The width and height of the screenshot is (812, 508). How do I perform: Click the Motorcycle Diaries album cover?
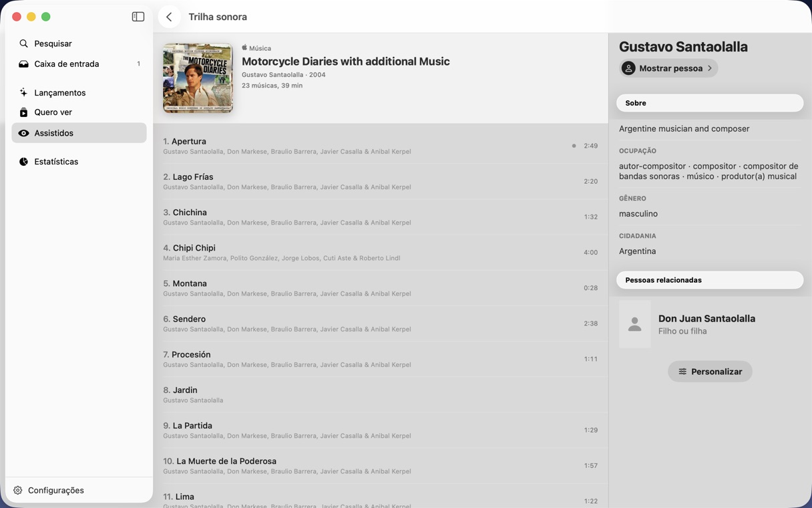pos(198,78)
